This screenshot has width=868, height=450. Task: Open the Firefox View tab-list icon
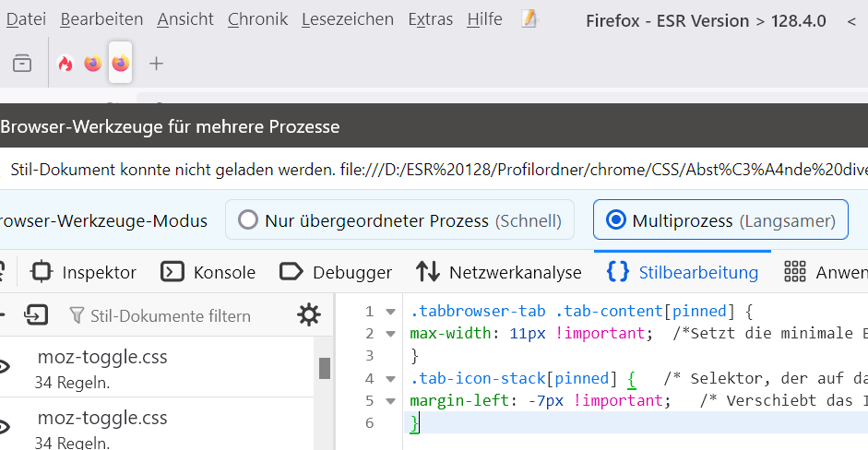[21, 64]
